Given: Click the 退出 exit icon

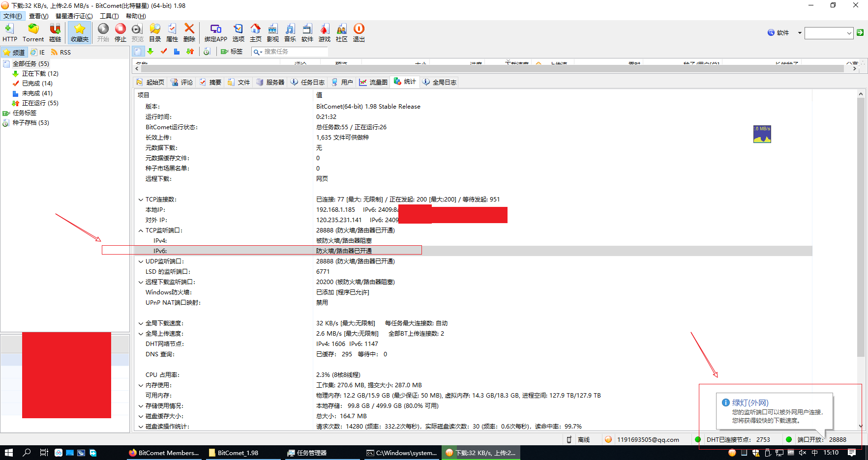Looking at the screenshot, I should click(359, 32).
